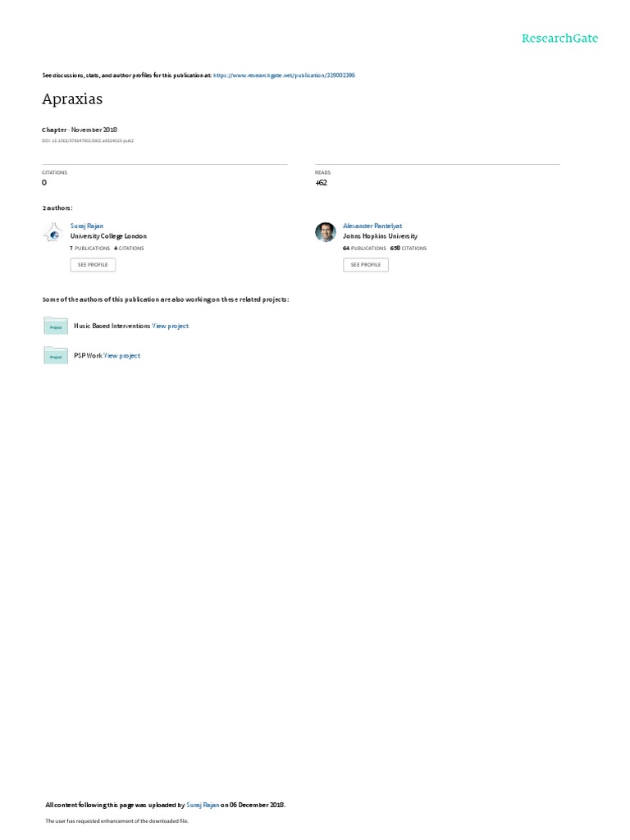630x840 pixels.
Task: Click Johns Hopkins University affiliation text
Action: (381, 236)
